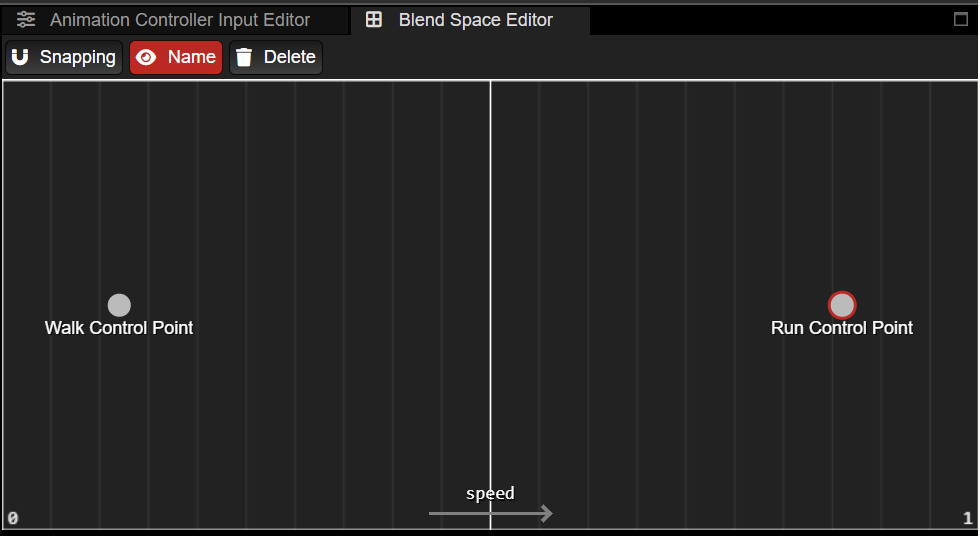Switch to Animation Controller Input Editor tab
The height and width of the screenshot is (536, 980).
pos(179,20)
